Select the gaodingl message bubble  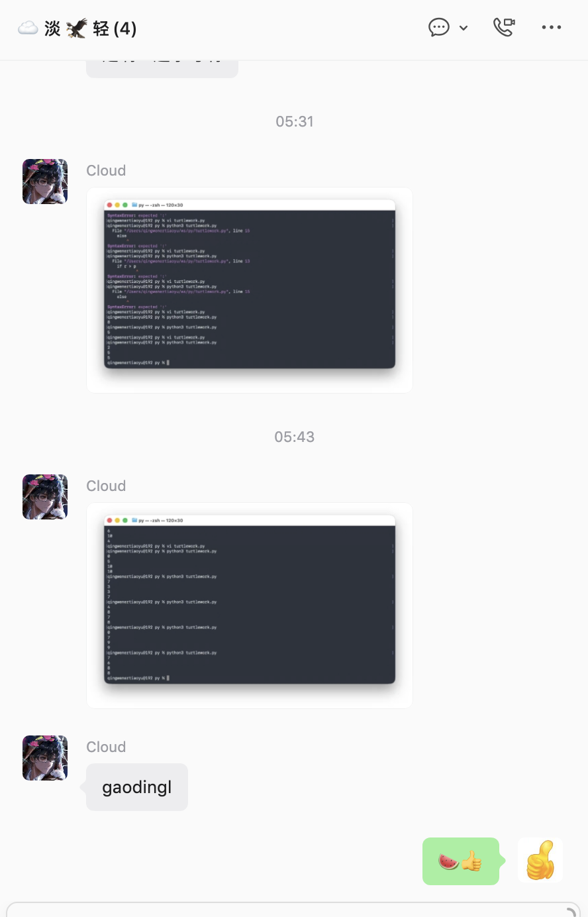pyautogui.click(x=137, y=787)
